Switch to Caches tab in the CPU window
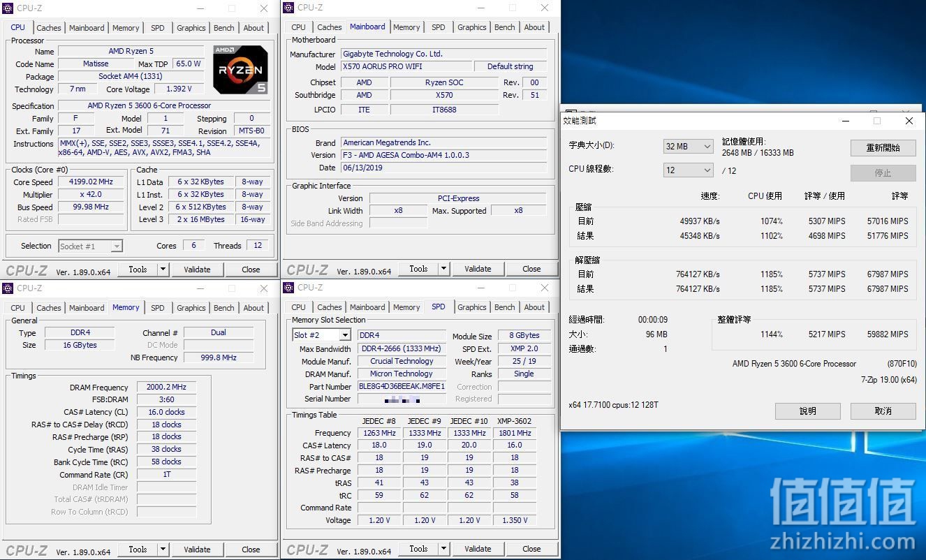 [49, 28]
